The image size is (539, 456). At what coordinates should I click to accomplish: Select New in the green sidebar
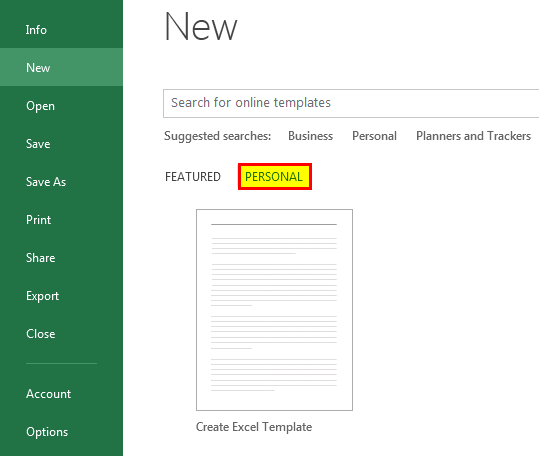click(61, 67)
